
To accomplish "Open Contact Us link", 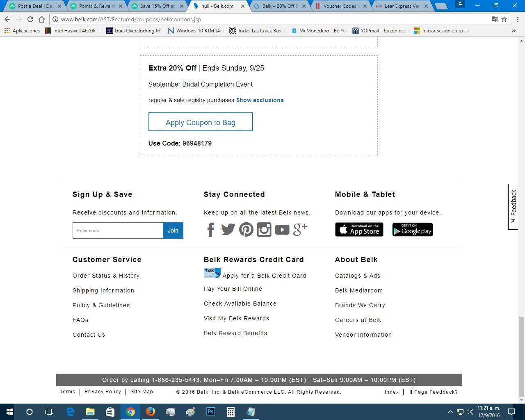I will pyautogui.click(x=89, y=335).
